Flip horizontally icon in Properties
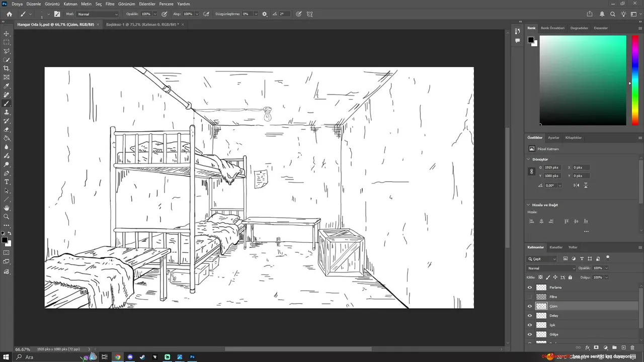 pyautogui.click(x=577, y=186)
